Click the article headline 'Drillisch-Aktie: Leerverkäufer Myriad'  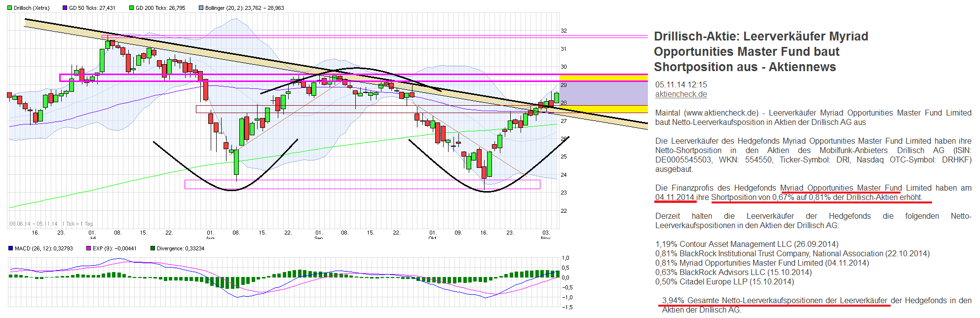pyautogui.click(x=761, y=37)
